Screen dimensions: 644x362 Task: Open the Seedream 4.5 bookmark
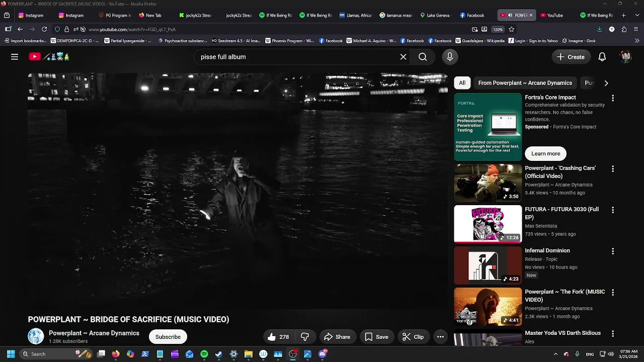pyautogui.click(x=236, y=41)
